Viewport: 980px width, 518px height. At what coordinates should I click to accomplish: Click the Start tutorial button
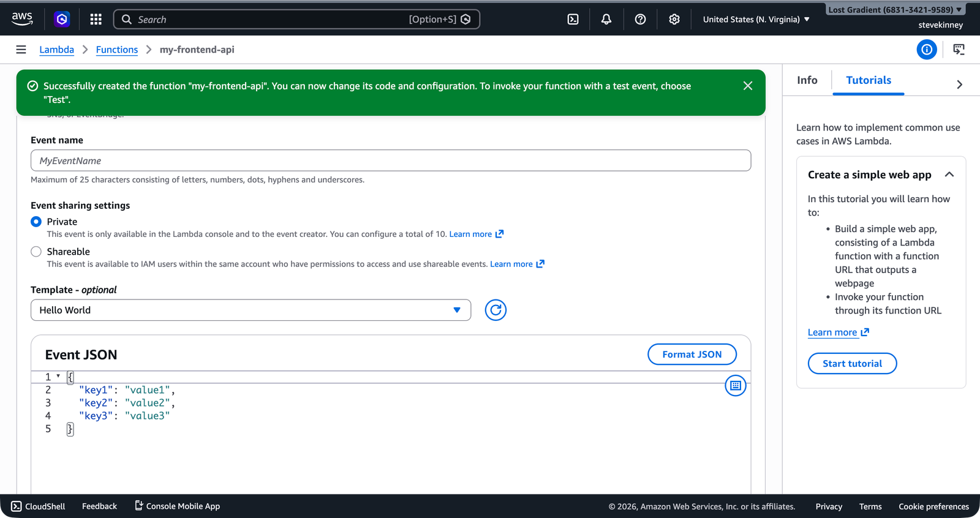pyautogui.click(x=852, y=364)
